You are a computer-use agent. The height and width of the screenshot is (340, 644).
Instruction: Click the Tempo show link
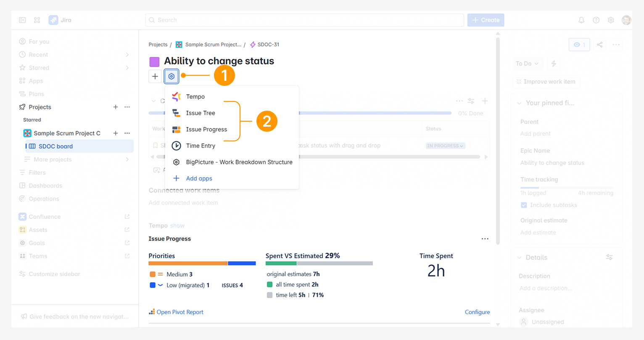(x=177, y=226)
